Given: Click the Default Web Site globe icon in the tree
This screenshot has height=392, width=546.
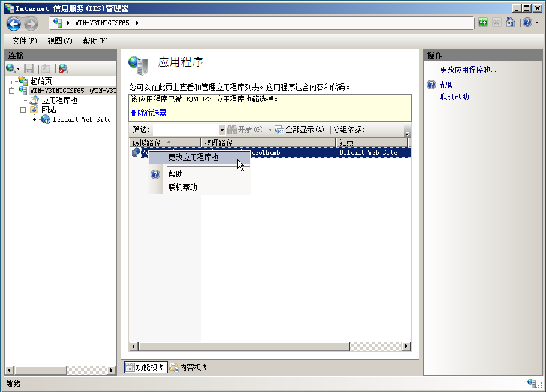Looking at the screenshot, I should click(45, 120).
